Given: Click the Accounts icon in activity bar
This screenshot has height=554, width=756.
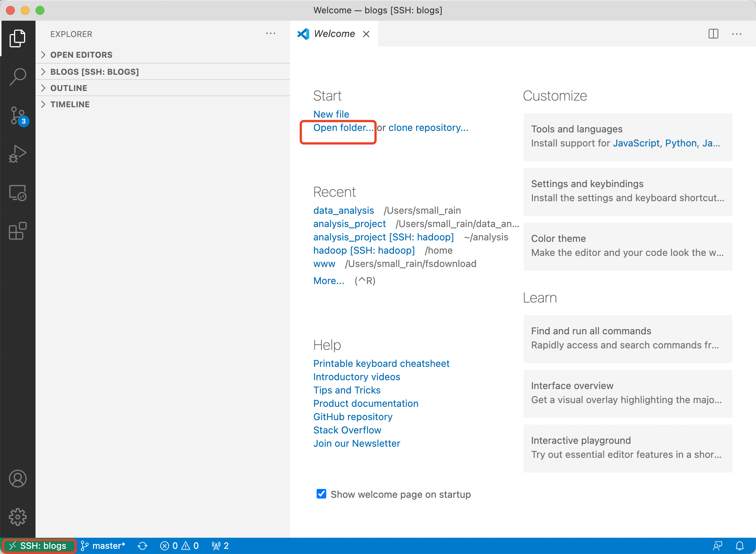Looking at the screenshot, I should [17, 479].
